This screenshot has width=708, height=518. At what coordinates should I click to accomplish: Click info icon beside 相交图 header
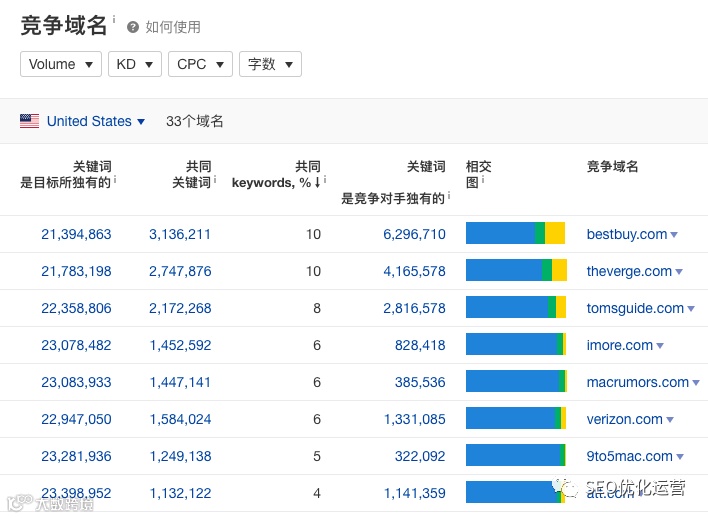(x=483, y=180)
